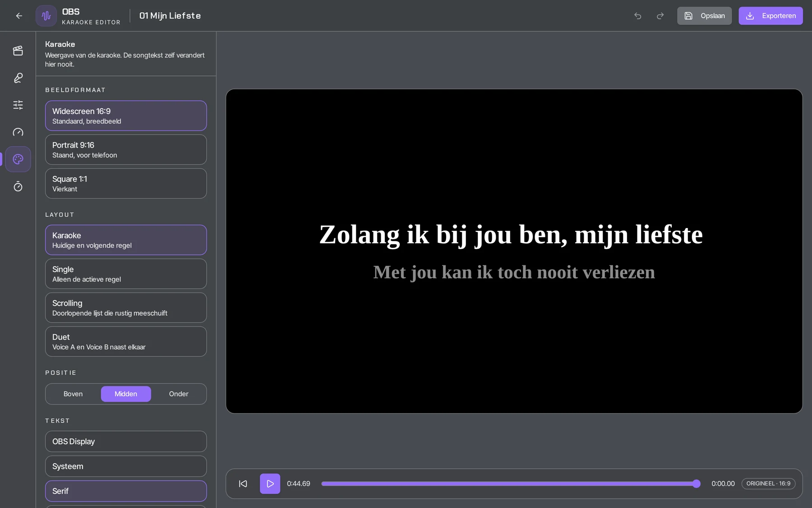812x508 pixels.
Task: Click the OBS waveform logo icon
Action: 46,16
